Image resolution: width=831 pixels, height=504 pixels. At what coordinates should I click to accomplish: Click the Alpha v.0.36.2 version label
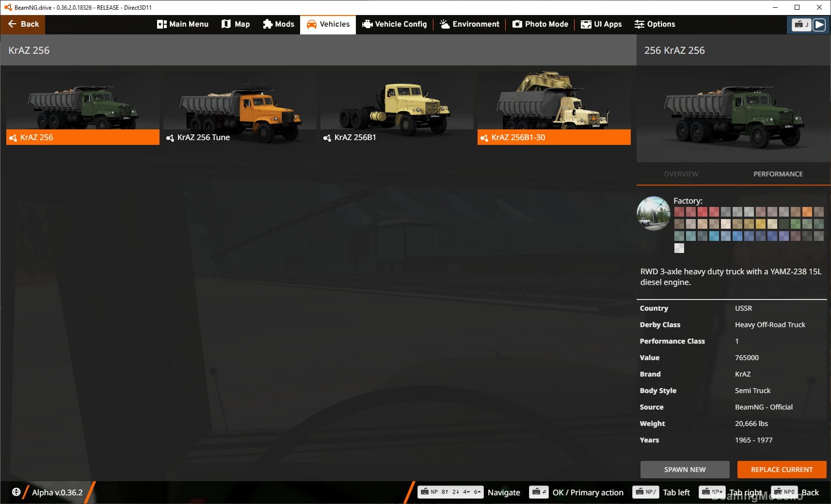pos(57,492)
